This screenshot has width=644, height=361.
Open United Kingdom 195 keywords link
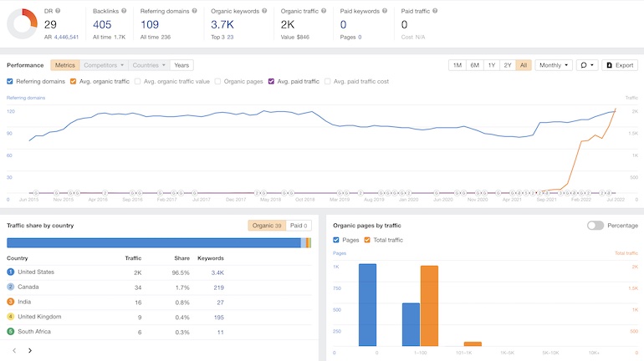[x=218, y=317]
